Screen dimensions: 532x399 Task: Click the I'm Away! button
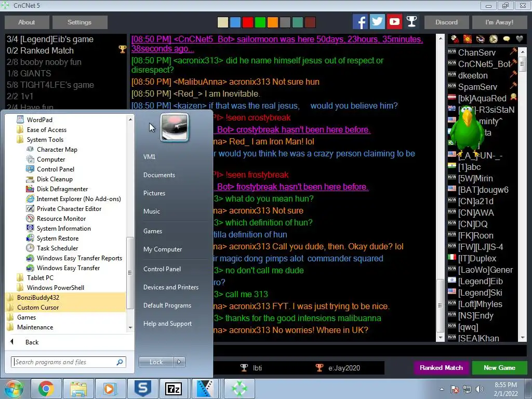click(499, 22)
